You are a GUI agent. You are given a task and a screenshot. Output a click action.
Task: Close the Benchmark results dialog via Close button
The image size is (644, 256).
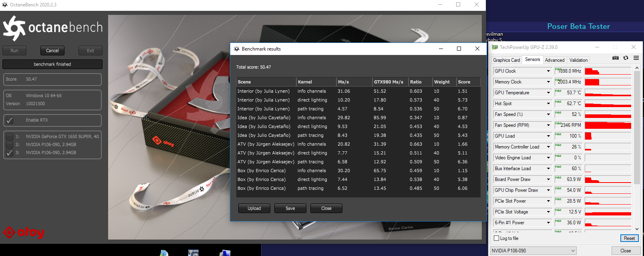pyautogui.click(x=326, y=208)
